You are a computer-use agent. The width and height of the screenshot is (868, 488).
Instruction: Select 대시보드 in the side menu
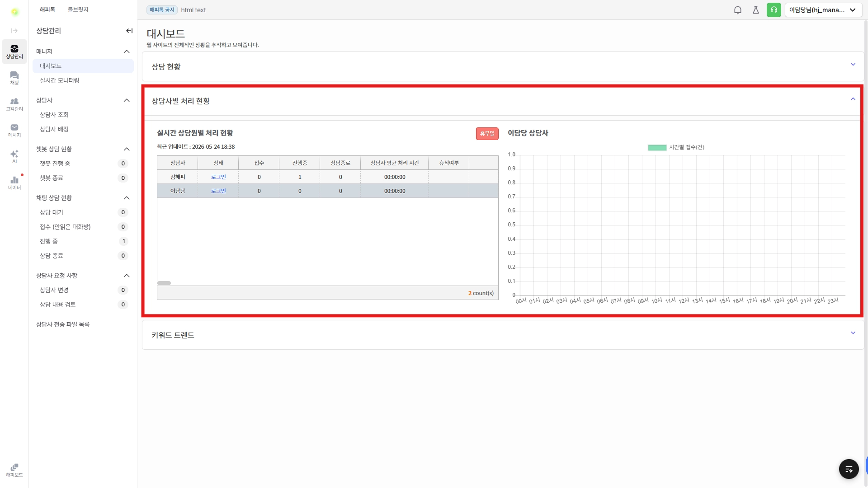point(83,66)
